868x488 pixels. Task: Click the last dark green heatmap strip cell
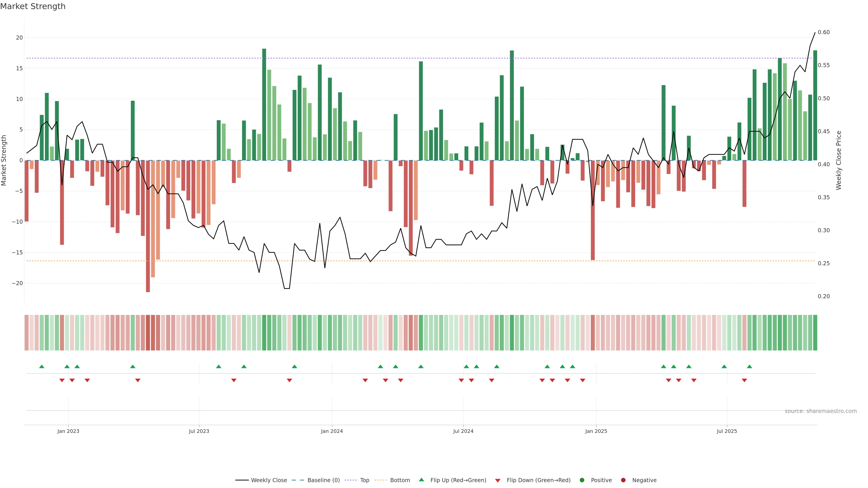click(815, 332)
